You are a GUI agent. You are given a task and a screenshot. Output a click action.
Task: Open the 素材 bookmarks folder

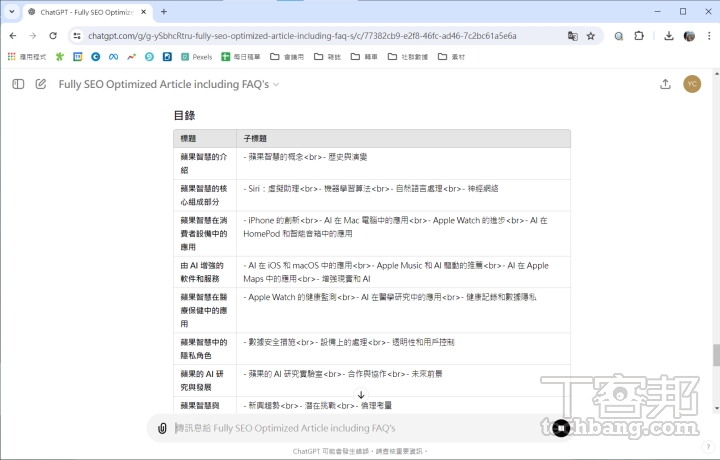click(451, 56)
